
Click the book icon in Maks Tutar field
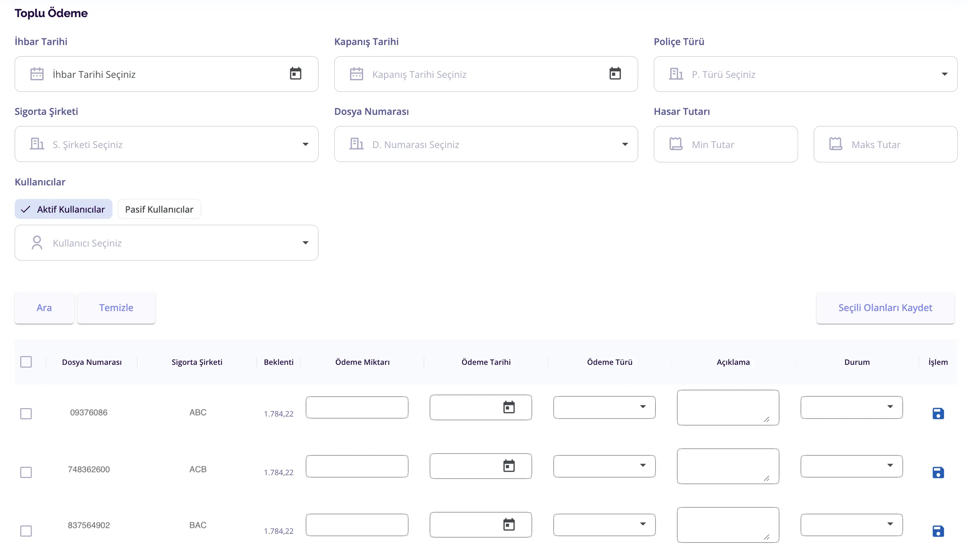(835, 144)
